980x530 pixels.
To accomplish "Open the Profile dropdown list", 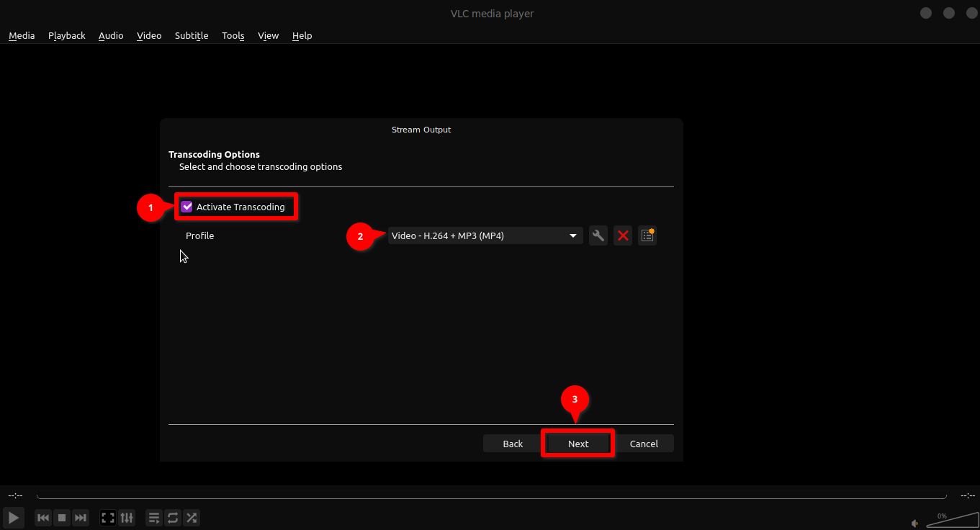I will tap(485, 235).
